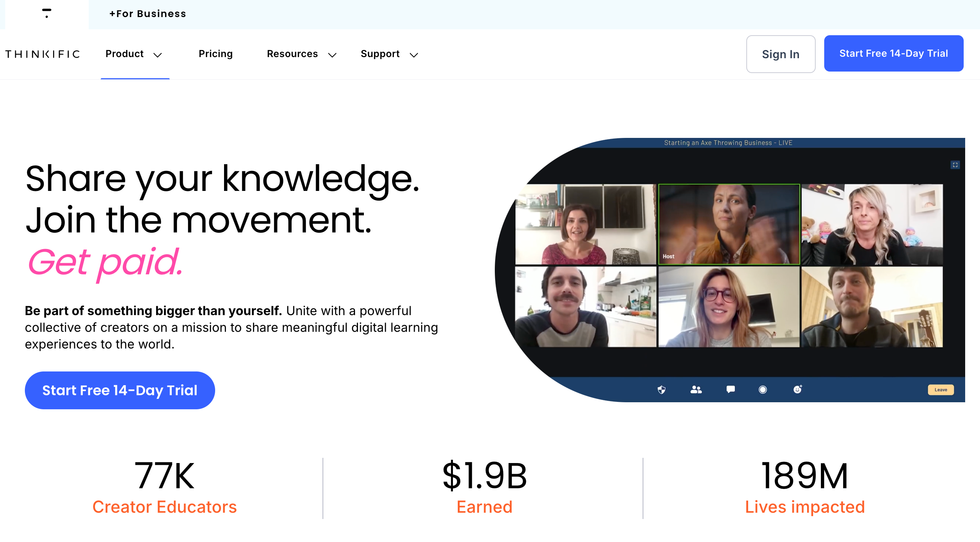Image resolution: width=980 pixels, height=542 pixels.
Task: Click the Thinkific favicon in the browser tab
Action: [46, 13]
